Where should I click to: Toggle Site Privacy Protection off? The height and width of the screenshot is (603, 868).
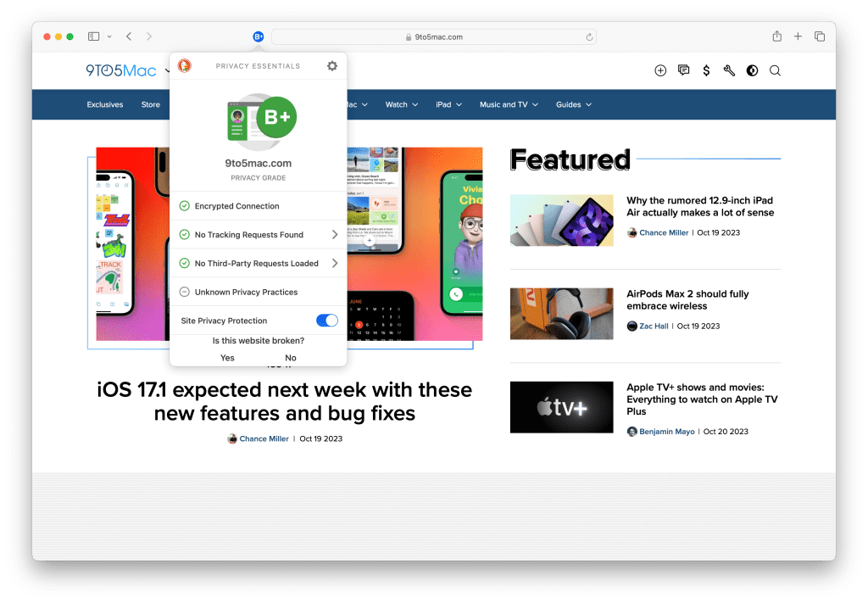click(325, 320)
